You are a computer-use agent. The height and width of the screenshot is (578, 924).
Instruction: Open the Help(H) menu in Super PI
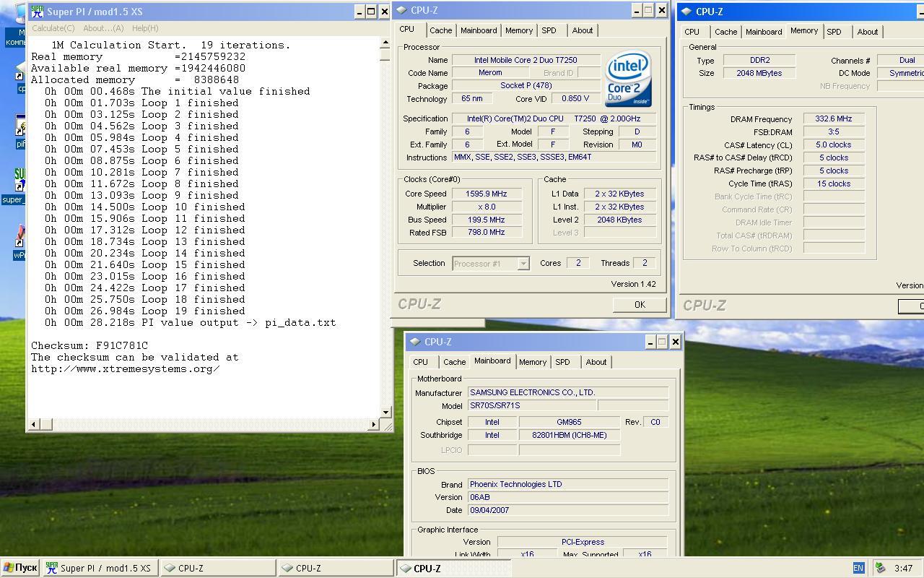(144, 28)
